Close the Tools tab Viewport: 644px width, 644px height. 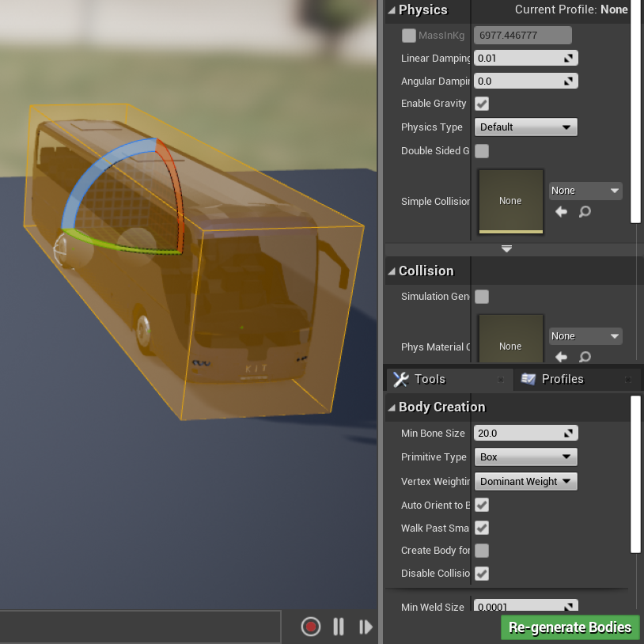pyautogui.click(x=501, y=380)
